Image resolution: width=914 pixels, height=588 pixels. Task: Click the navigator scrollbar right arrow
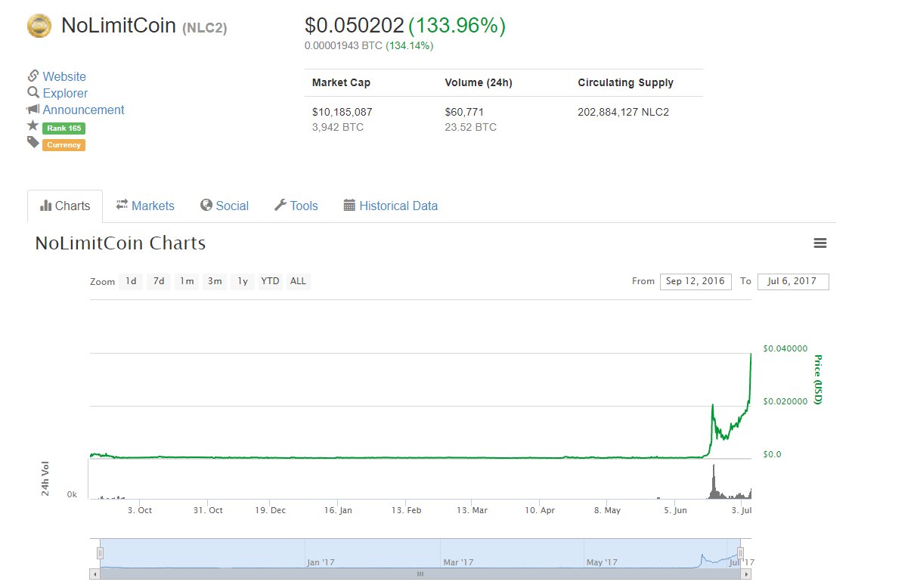tap(746, 574)
